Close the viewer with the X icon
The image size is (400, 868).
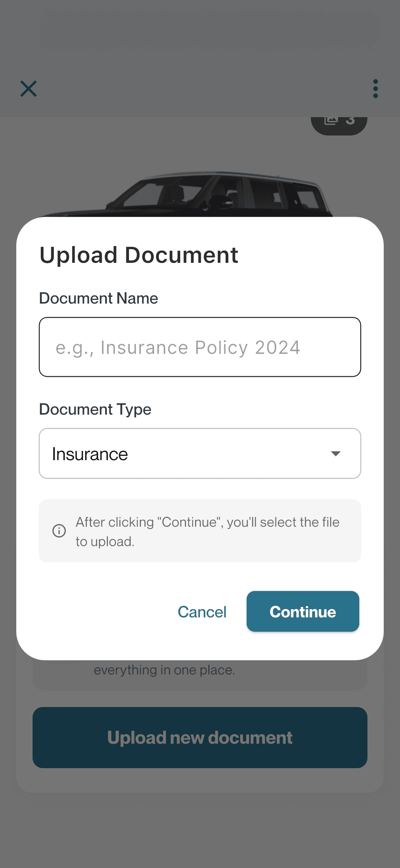click(x=28, y=89)
